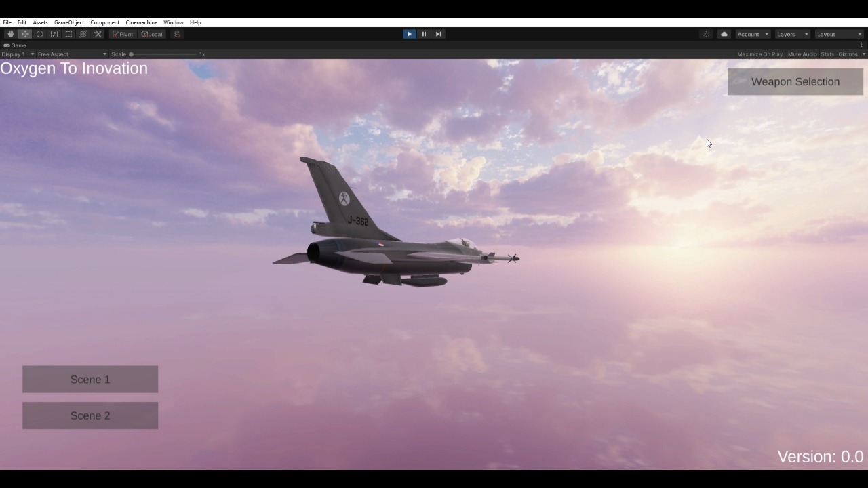
Task: Open the GameObject menu
Action: [69, 22]
